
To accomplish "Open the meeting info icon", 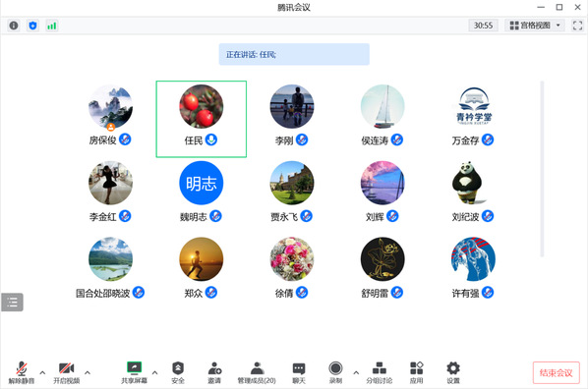I will pos(14,26).
